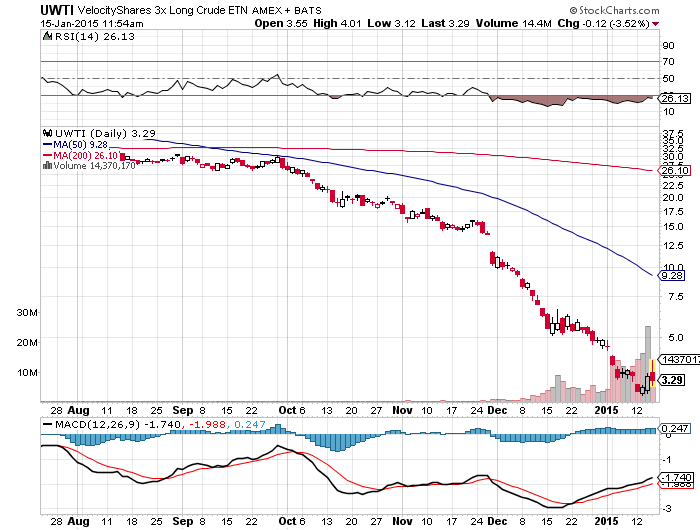
Task: Click the MACD(12,26,9) -1.740 legend text
Action: 118,424
